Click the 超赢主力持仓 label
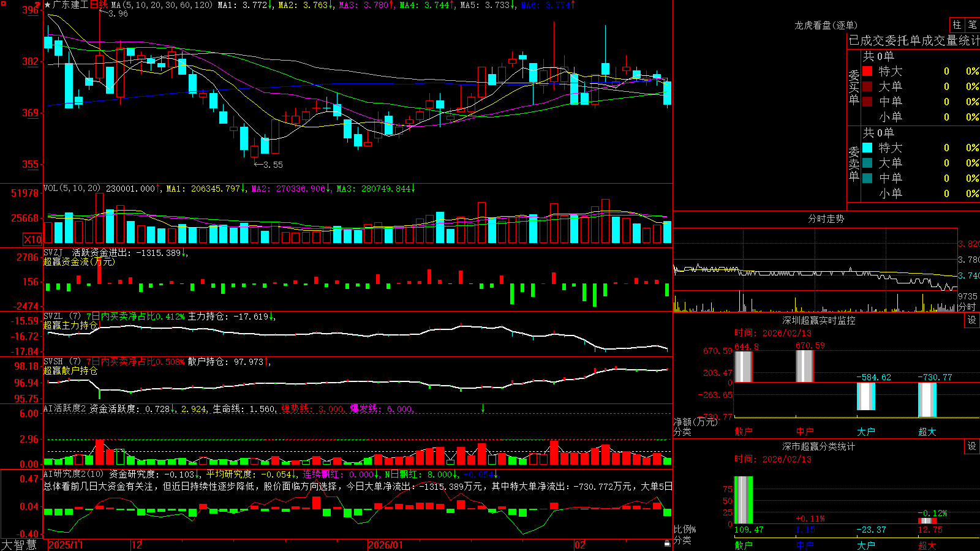The height and width of the screenshot is (551, 980). point(70,326)
